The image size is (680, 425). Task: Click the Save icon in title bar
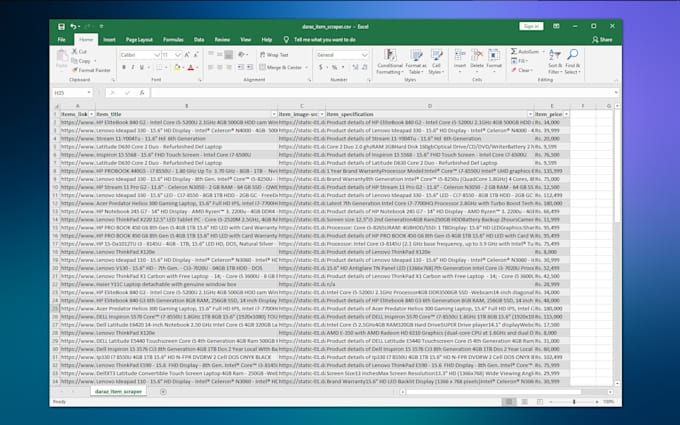(61, 26)
